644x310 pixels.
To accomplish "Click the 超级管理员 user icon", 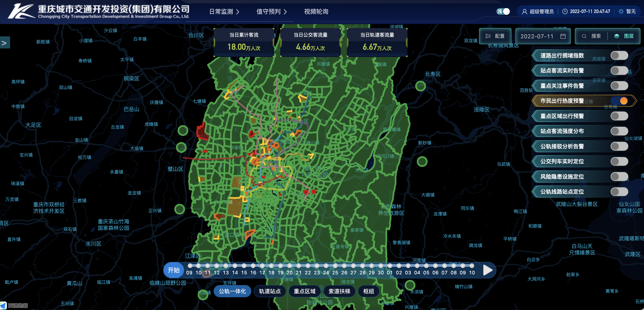I will coord(524,11).
